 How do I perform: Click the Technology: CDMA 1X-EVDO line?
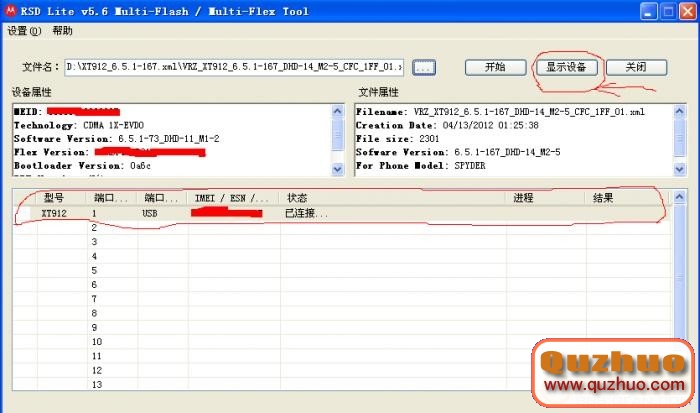click(79, 125)
